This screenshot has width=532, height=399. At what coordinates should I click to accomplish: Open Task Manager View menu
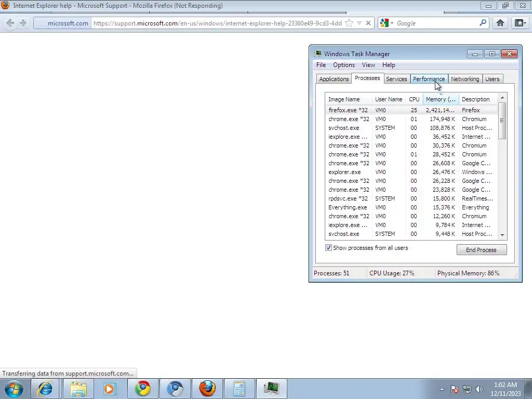[368, 65]
